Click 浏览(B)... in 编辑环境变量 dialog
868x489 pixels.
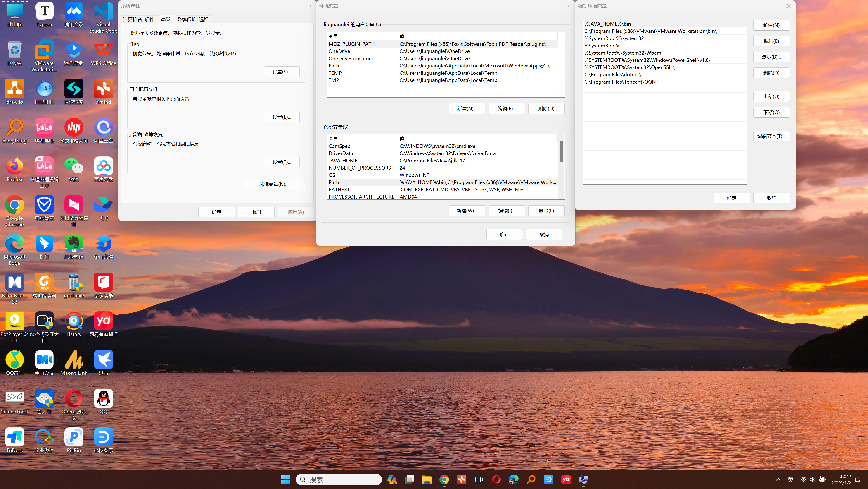tap(771, 57)
